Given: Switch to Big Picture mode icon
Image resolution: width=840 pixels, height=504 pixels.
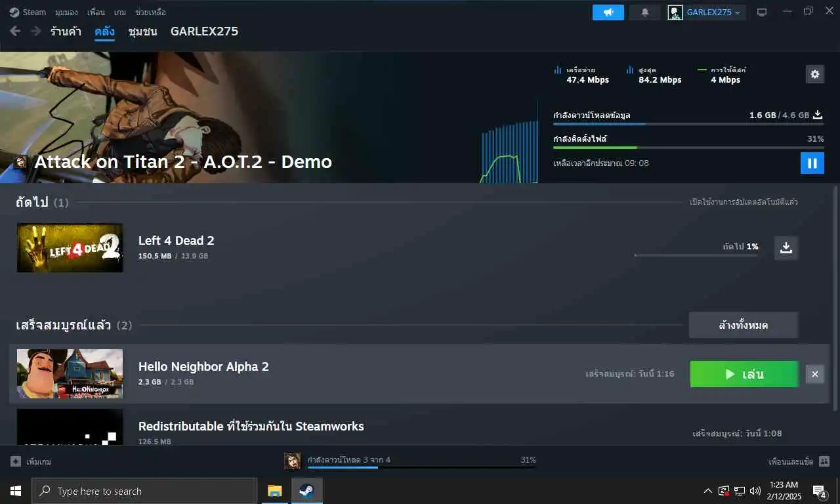Looking at the screenshot, I should click(762, 12).
